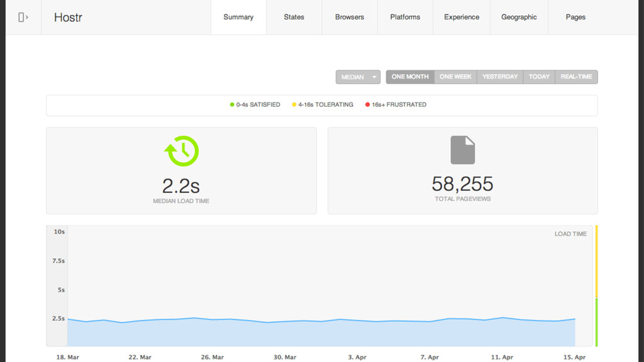Click the Hostr site title
The width and height of the screenshot is (644, 362).
68,17
